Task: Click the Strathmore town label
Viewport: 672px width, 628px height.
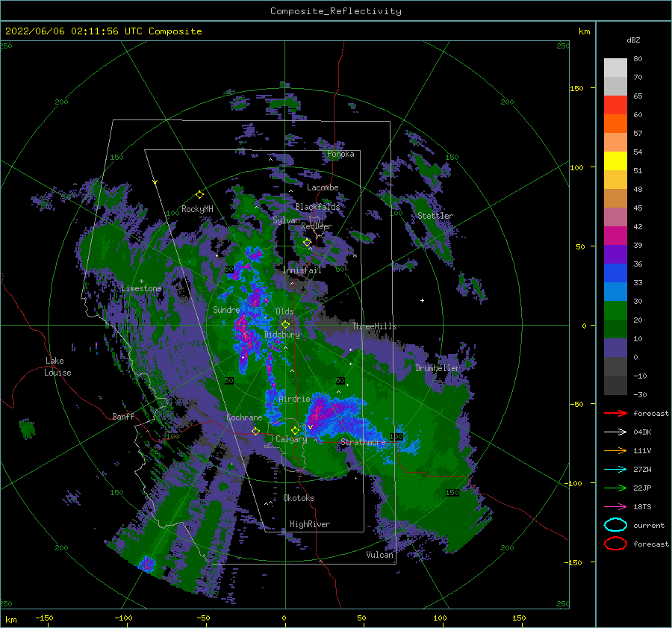Action: 363,442
